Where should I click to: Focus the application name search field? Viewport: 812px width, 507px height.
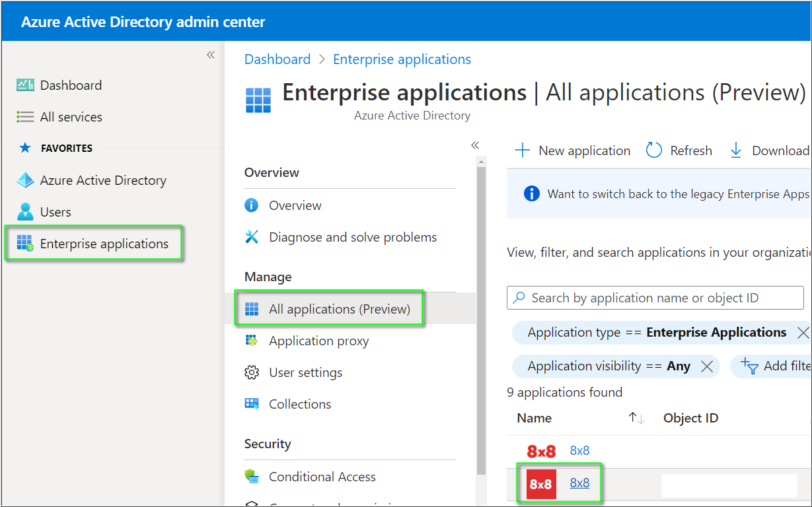[655, 298]
